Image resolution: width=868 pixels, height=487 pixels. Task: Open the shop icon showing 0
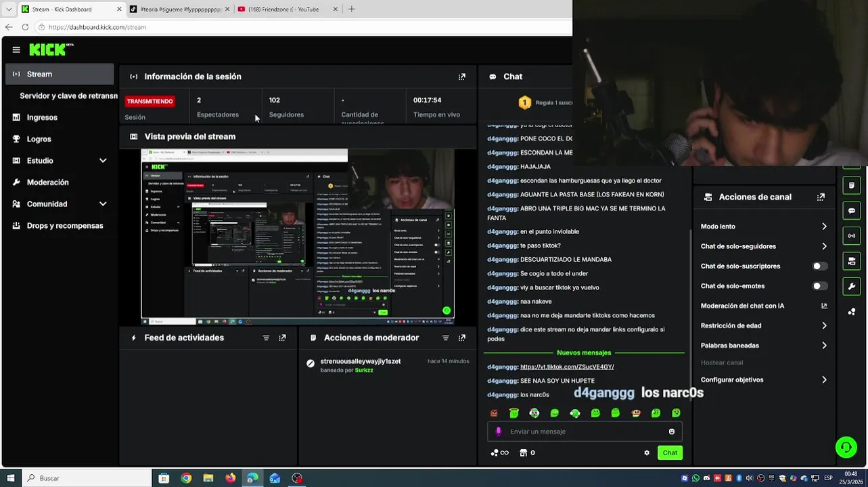click(527, 453)
